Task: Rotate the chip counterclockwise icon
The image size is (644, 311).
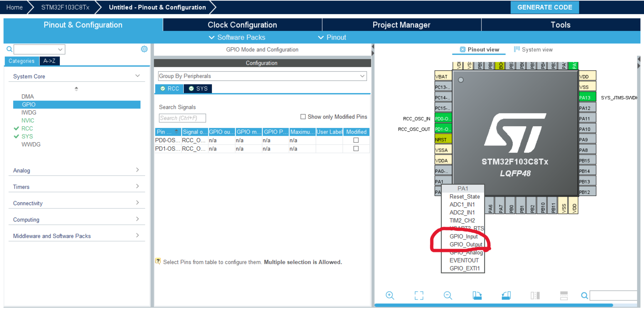Action: tap(506, 296)
